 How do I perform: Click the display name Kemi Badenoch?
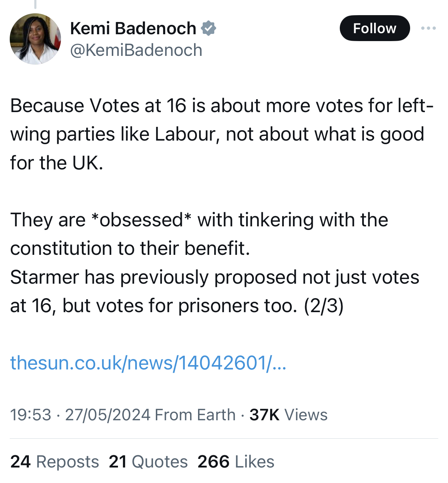pyautogui.click(x=133, y=28)
